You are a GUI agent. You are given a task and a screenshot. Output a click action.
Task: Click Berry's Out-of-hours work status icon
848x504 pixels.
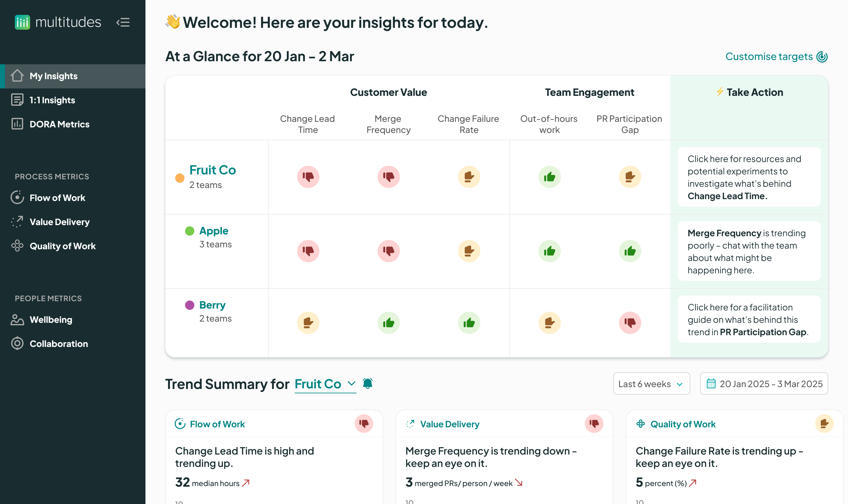pyautogui.click(x=549, y=322)
